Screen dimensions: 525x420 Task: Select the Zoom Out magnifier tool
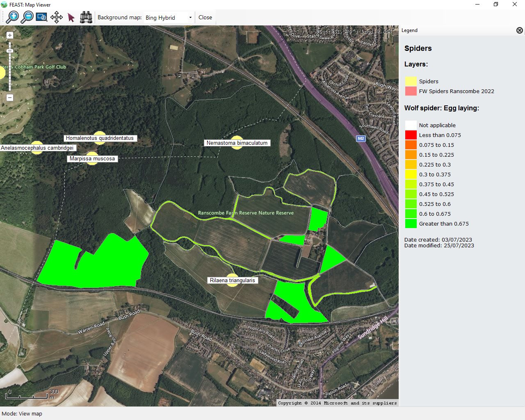(x=27, y=17)
